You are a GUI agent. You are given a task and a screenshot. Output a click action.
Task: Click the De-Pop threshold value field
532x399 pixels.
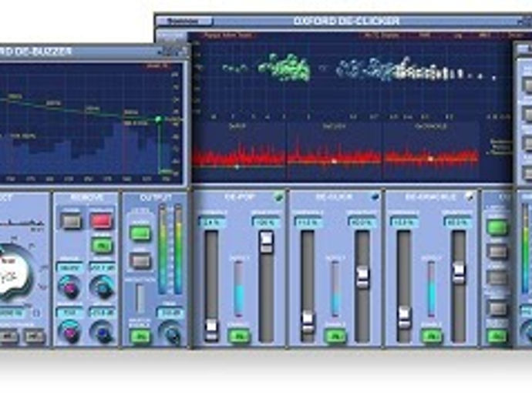(x=211, y=223)
